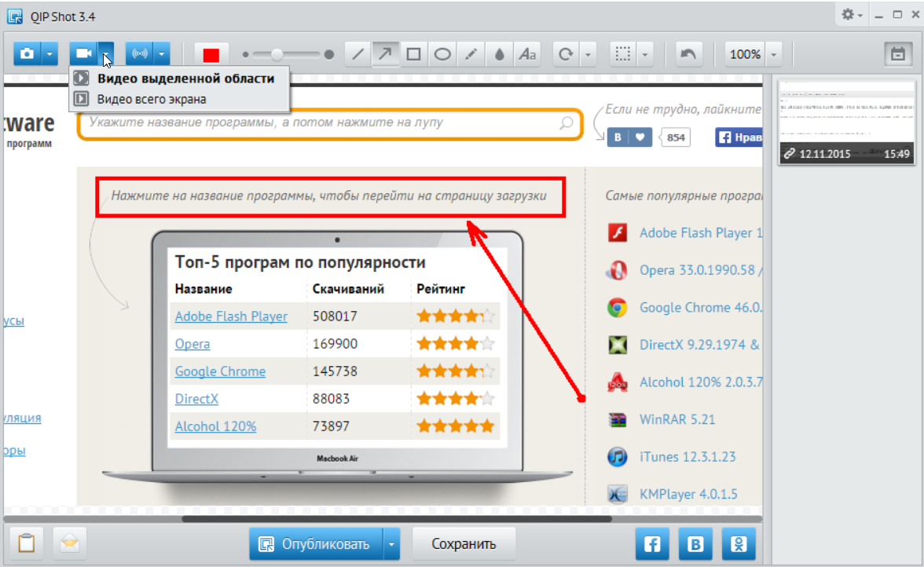Click the Rotate image button
924x567 pixels.
566,54
